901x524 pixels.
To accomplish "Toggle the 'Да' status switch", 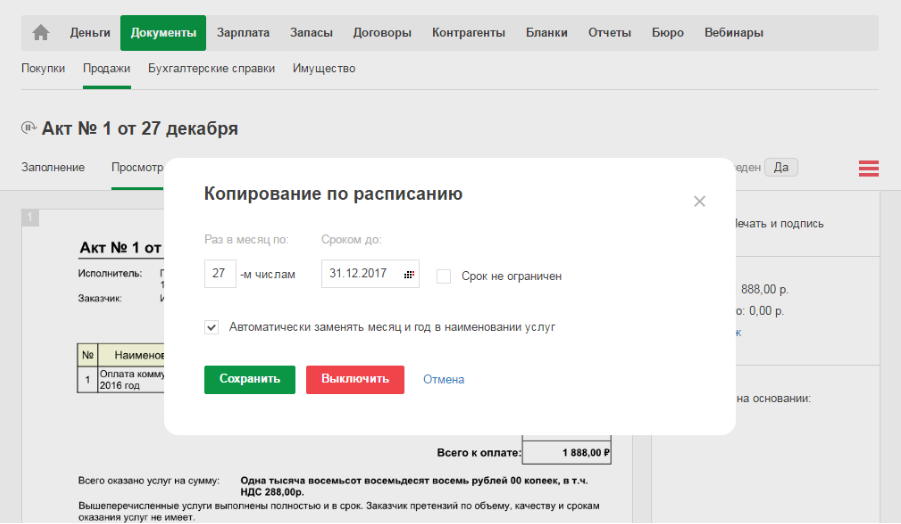I will (x=780, y=168).
